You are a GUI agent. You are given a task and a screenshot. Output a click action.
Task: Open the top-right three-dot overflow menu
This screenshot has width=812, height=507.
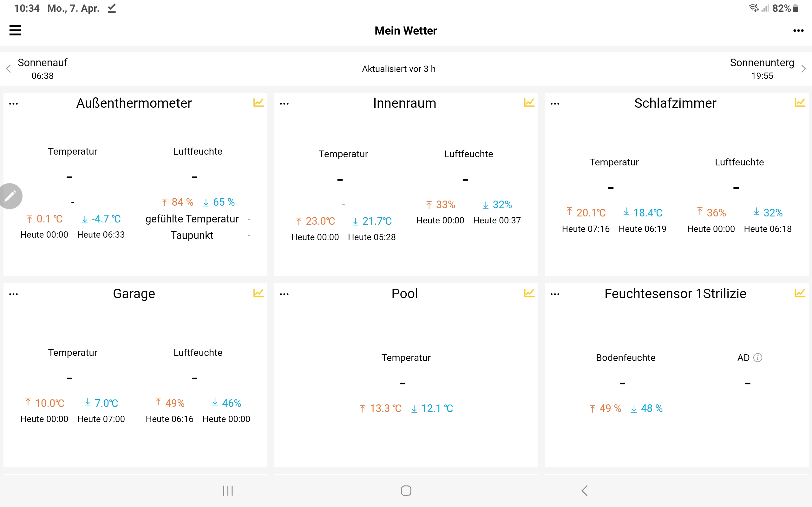(x=798, y=31)
